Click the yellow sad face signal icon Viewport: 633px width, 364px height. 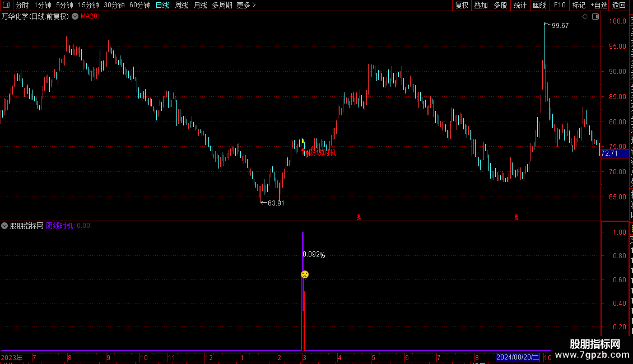coord(305,274)
